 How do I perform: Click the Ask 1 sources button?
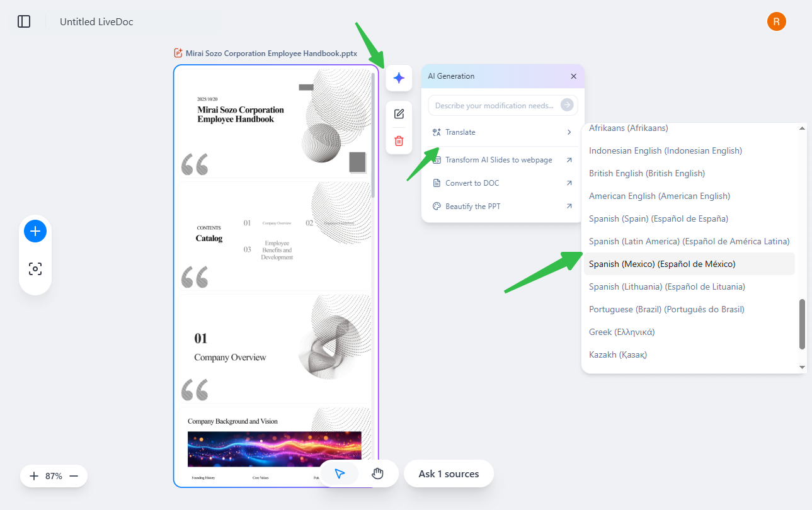[x=449, y=474]
